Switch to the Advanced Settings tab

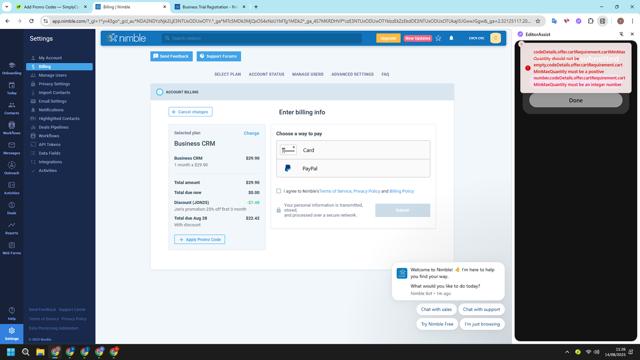pyautogui.click(x=352, y=74)
